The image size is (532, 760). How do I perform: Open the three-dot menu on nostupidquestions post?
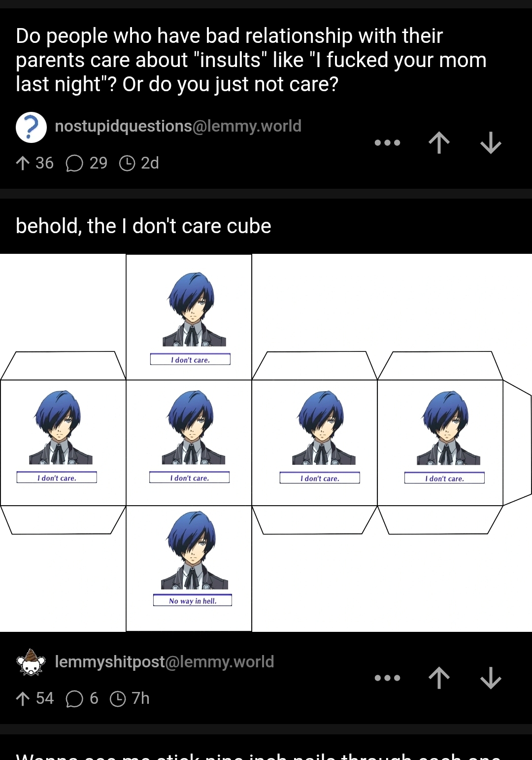coord(387,143)
